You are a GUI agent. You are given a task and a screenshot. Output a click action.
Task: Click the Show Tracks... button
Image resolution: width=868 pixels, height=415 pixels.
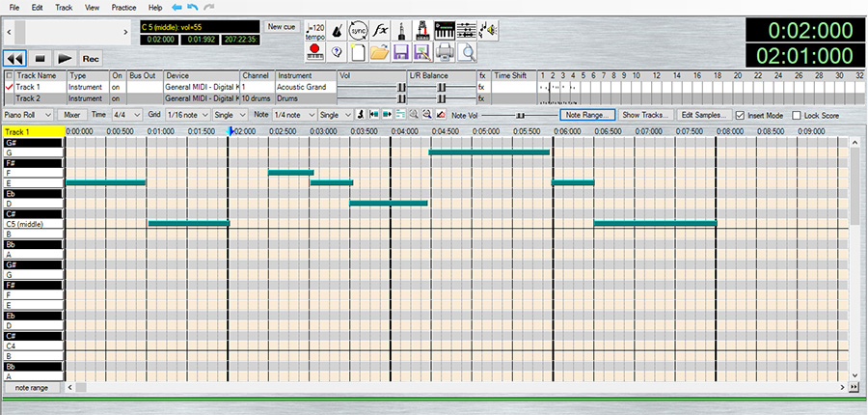(x=646, y=115)
